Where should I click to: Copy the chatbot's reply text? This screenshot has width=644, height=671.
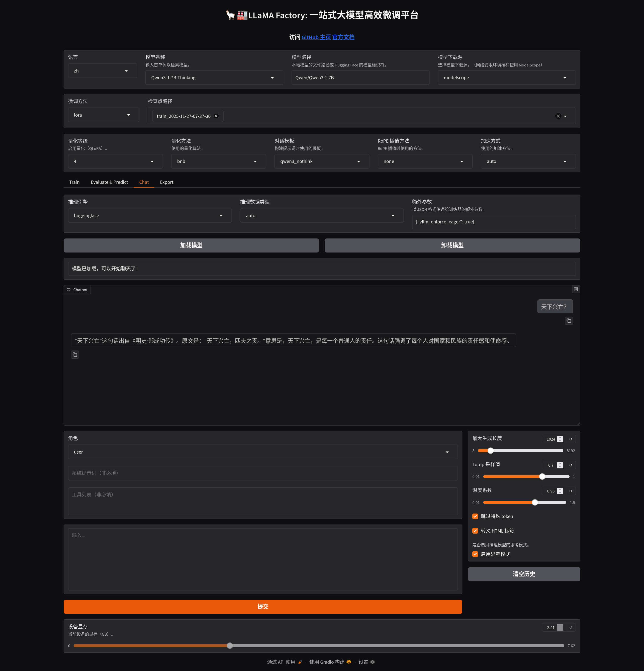(x=75, y=355)
